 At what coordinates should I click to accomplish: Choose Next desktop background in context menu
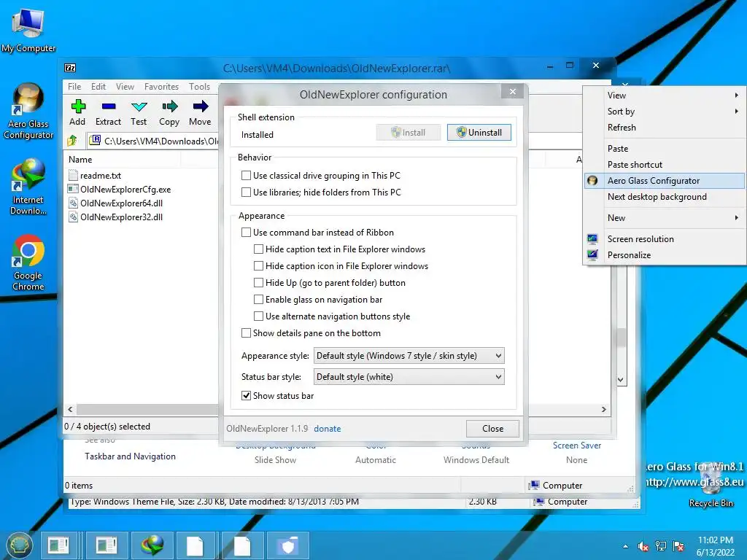click(x=665, y=197)
